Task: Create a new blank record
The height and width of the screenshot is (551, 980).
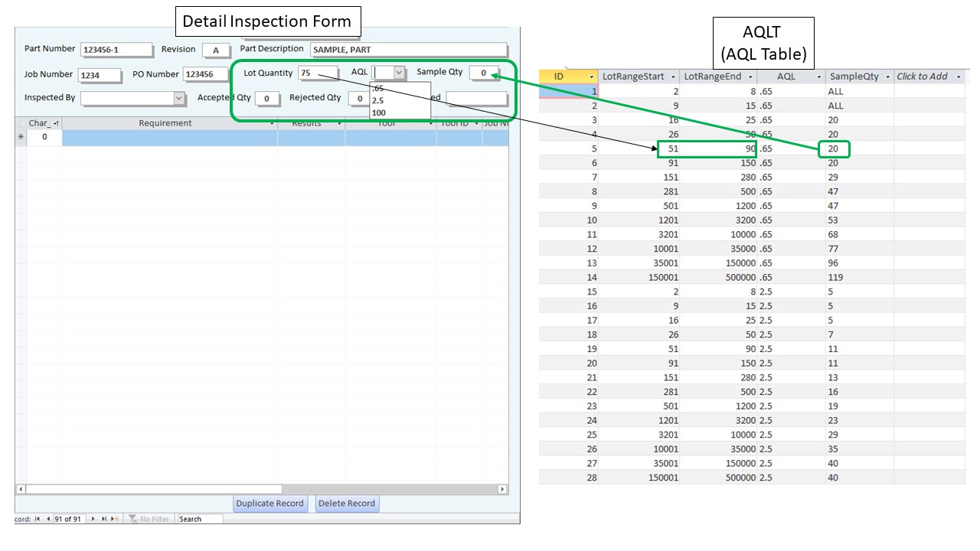Action: click(113, 518)
